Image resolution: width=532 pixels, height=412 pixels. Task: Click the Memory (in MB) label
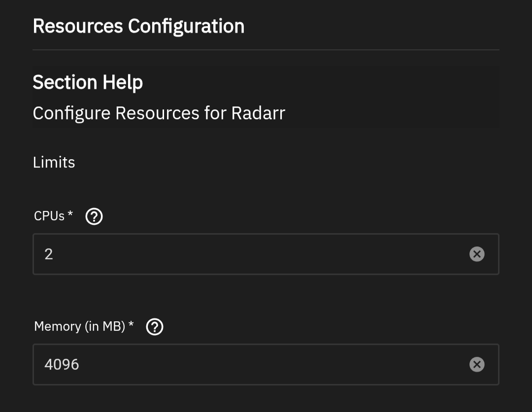pyautogui.click(x=80, y=326)
